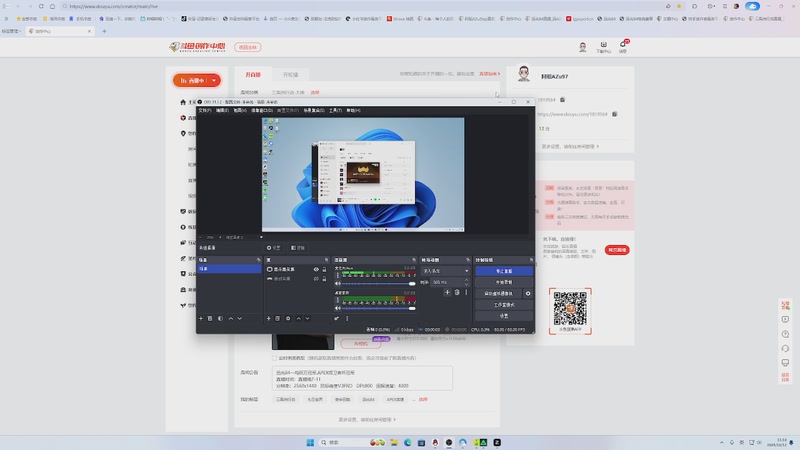Viewport: 800px width, 450px height.
Task: Move the scene up in OBS
Action: [231, 318]
